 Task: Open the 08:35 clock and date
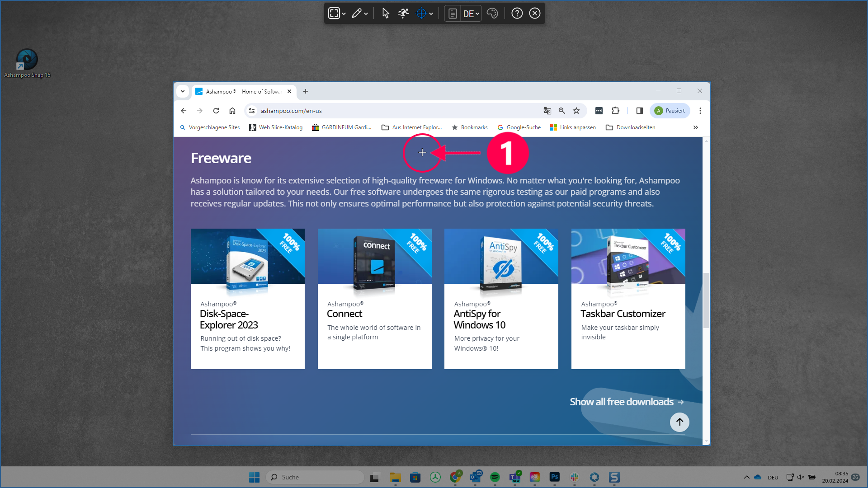coord(835,477)
